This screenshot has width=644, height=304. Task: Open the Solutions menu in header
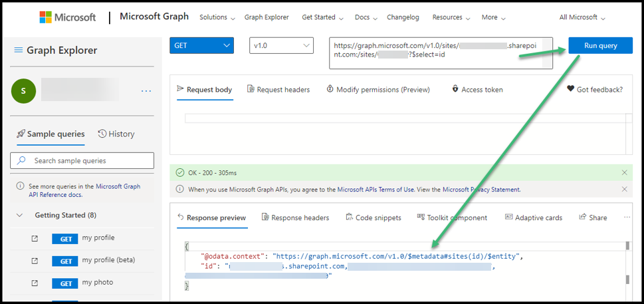point(217,17)
